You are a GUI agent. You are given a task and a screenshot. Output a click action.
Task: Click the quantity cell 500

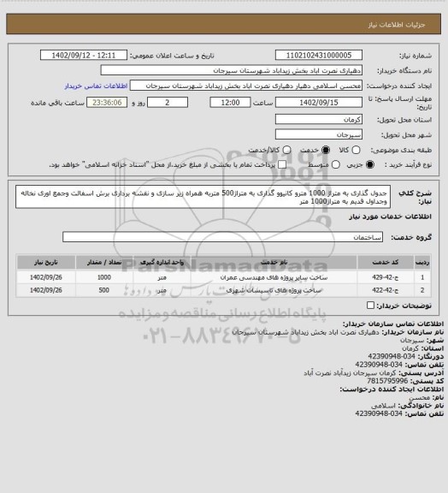[104, 290]
